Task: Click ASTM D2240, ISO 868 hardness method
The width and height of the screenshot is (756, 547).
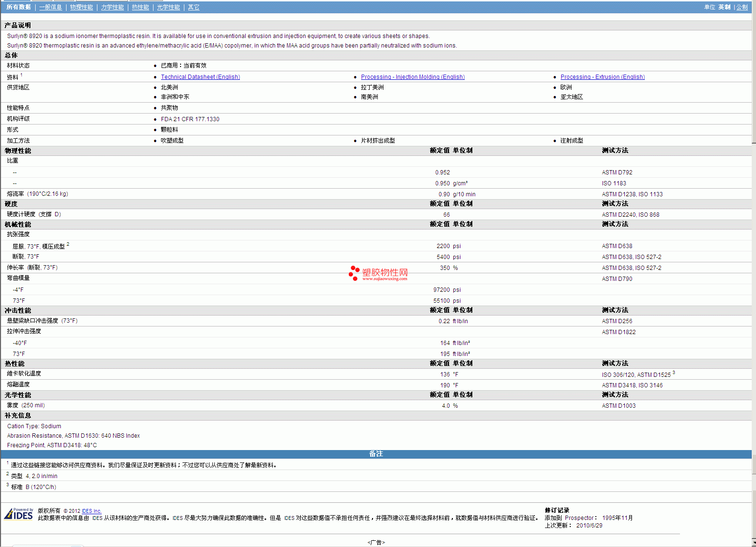Action: tap(631, 215)
